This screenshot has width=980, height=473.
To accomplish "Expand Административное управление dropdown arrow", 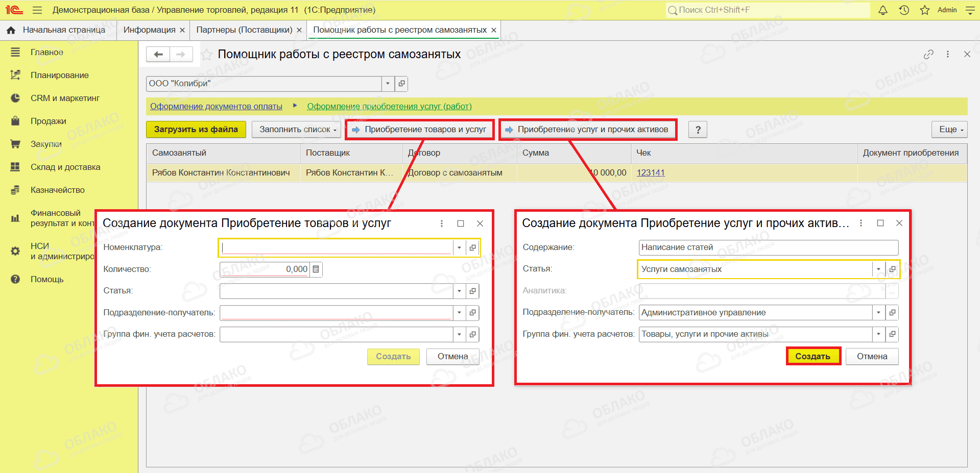I will pyautogui.click(x=878, y=312).
